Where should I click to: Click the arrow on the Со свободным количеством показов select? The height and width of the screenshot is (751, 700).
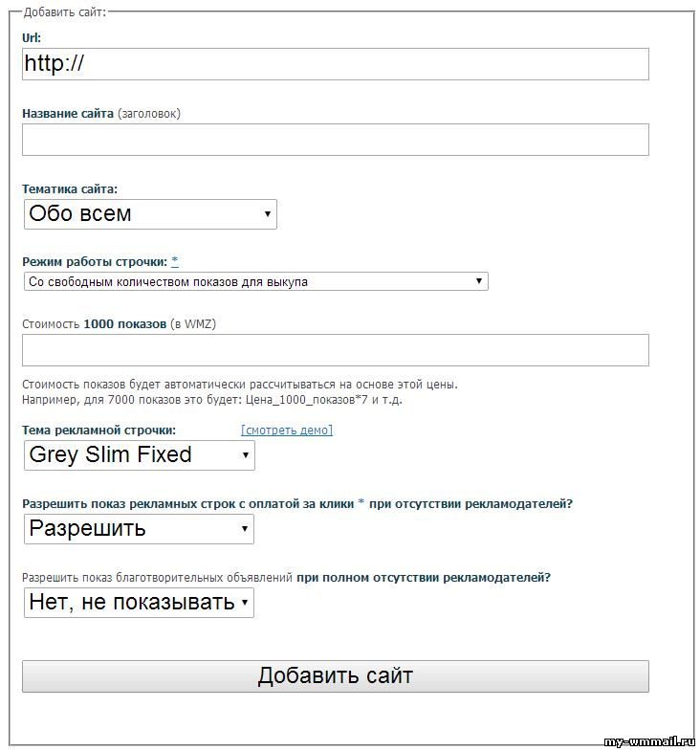point(478,281)
